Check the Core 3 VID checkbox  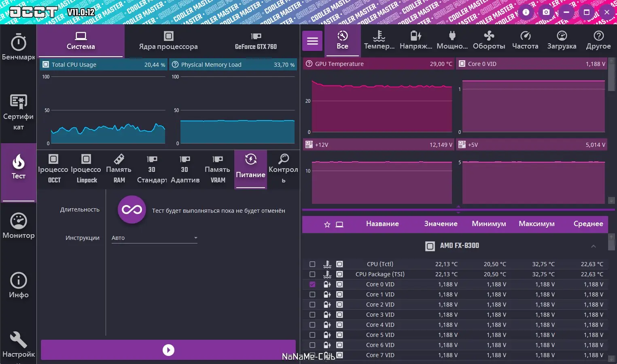coord(312,315)
